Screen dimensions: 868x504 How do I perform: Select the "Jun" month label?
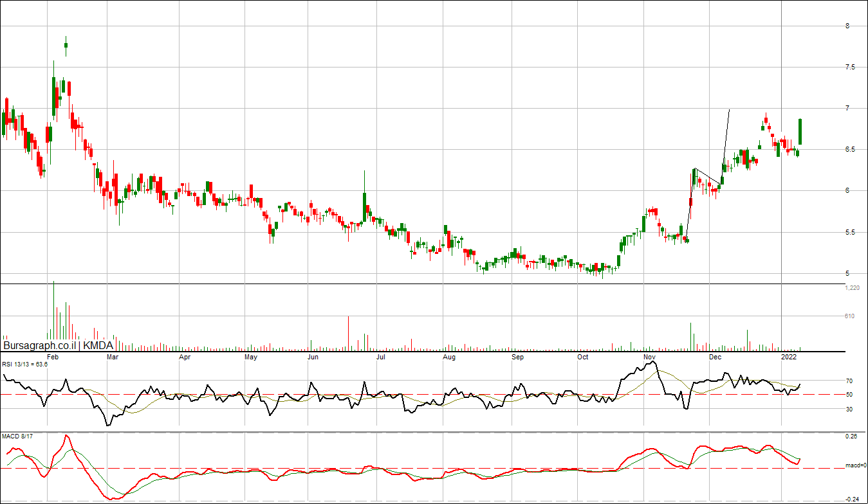313,356
